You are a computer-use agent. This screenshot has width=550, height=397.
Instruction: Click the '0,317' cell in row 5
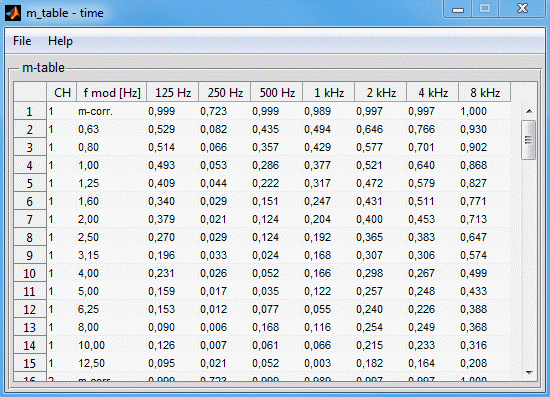pos(329,183)
